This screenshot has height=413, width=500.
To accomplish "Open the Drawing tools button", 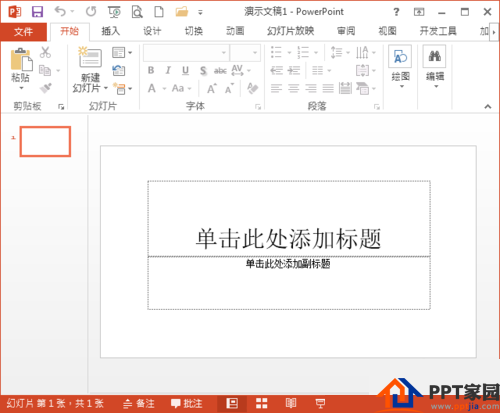I will coord(400,67).
